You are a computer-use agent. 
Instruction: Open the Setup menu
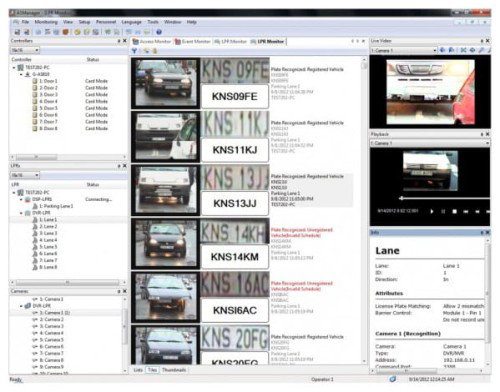tap(84, 22)
